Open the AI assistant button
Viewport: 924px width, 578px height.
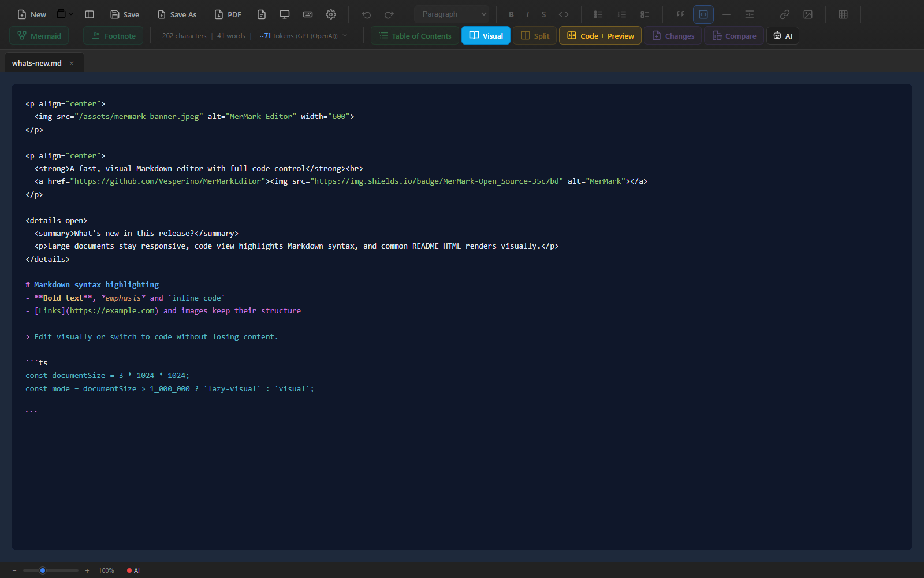pyautogui.click(x=783, y=36)
